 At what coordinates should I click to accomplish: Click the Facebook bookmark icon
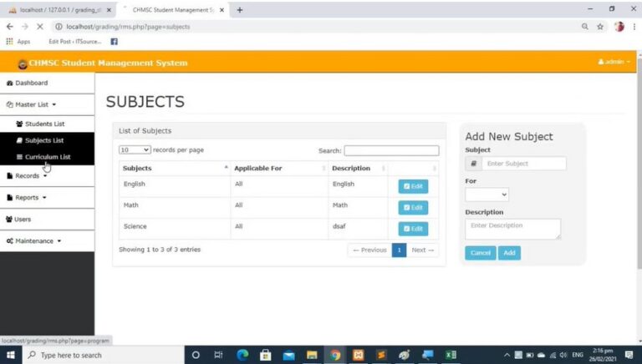[x=114, y=42]
